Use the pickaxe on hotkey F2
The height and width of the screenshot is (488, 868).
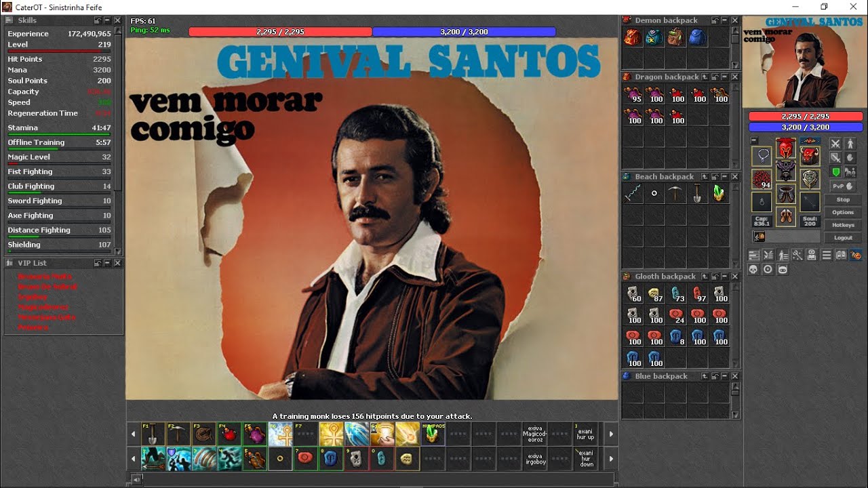pos(178,434)
